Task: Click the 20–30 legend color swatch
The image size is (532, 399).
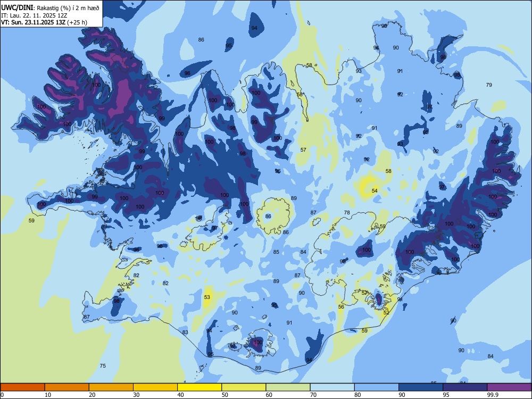Action: pyautogui.click(x=111, y=387)
